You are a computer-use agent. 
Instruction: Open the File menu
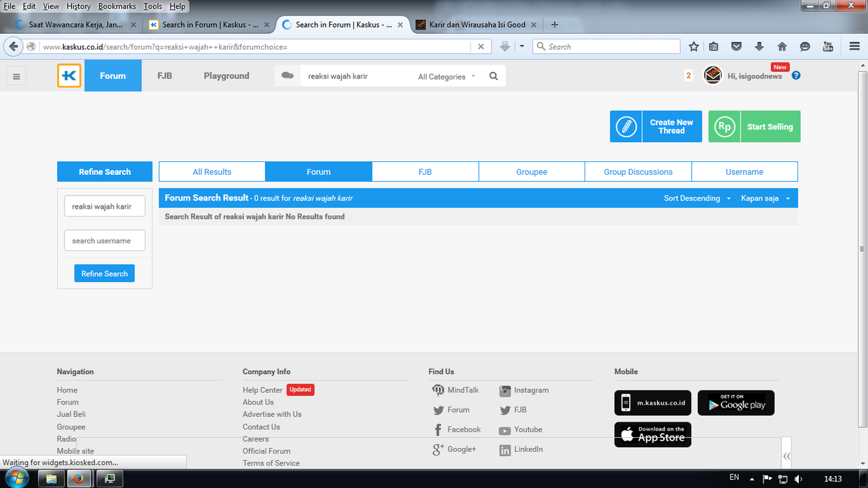tap(9, 6)
